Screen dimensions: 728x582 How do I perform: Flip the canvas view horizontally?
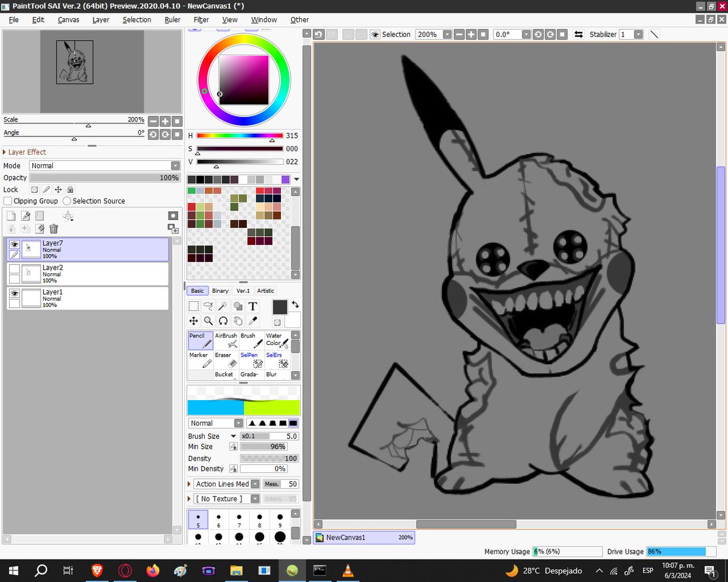tap(579, 35)
